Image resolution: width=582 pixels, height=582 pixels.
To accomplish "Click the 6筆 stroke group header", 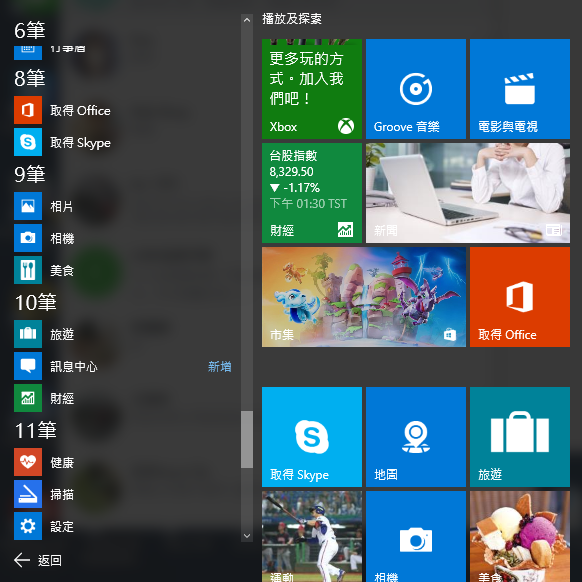I will click(30, 30).
